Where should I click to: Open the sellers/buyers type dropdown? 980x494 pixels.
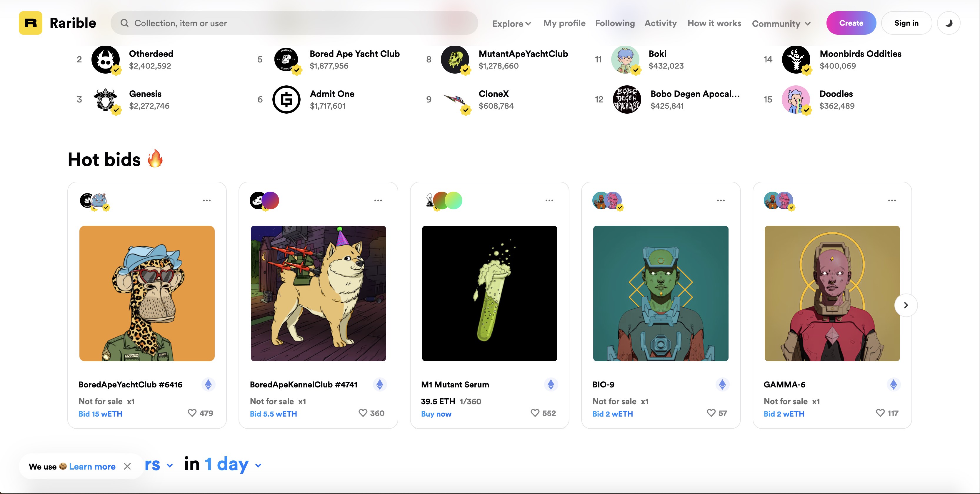(159, 464)
